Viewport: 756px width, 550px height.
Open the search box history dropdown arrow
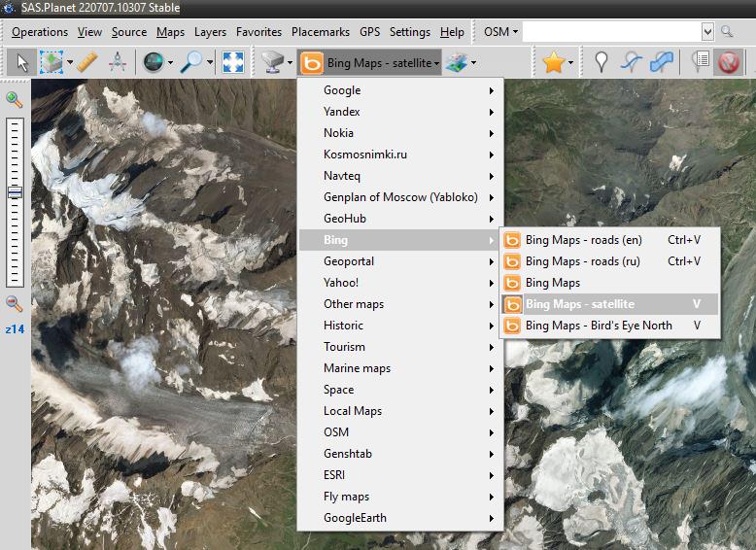[707, 32]
